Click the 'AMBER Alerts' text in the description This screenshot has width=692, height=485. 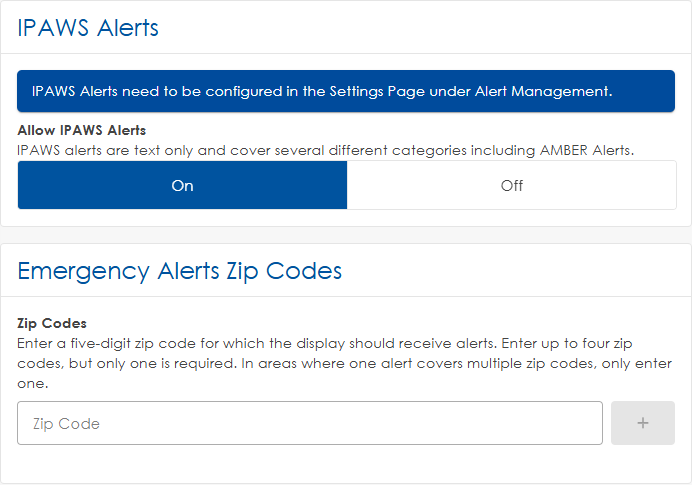585,149
